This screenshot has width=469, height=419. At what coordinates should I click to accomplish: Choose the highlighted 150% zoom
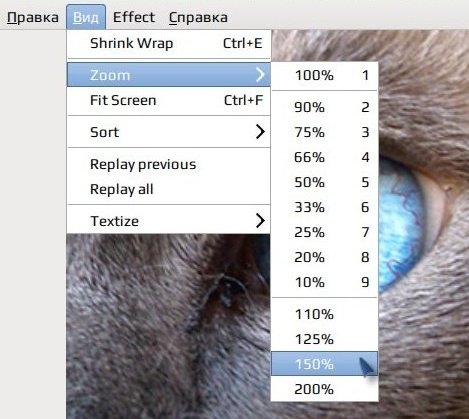point(325,364)
